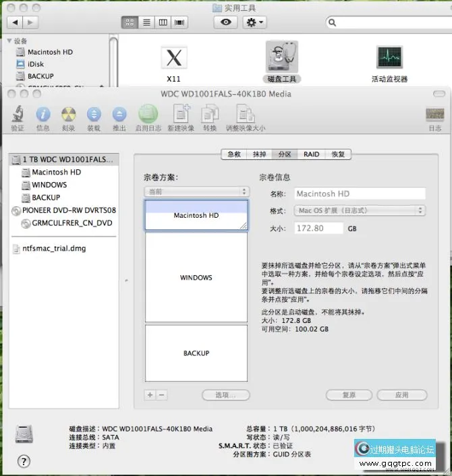Click the Burn (刻录) toolbar icon
This screenshot has width=452, height=476.
(x=68, y=115)
